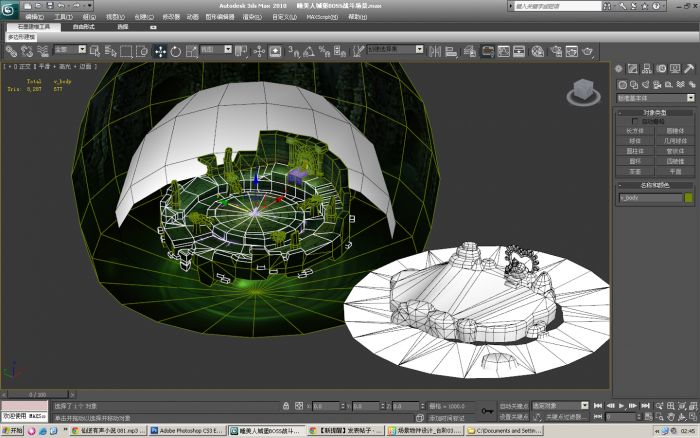Image resolution: width=700 pixels, height=438 pixels.
Task: Select the Bind to Space Warp tool
Action: tap(42, 51)
